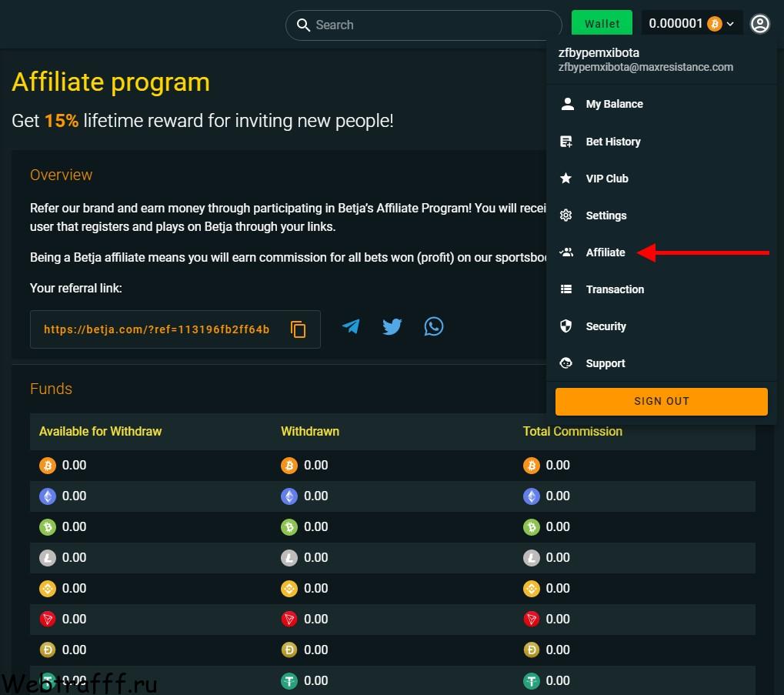Share referral link via Twitter icon
Viewport: 784px width, 695px height.
coord(392,326)
